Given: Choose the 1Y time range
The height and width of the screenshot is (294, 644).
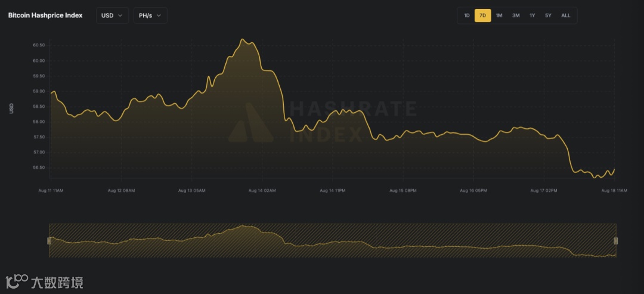Looking at the screenshot, I should pyautogui.click(x=532, y=16).
